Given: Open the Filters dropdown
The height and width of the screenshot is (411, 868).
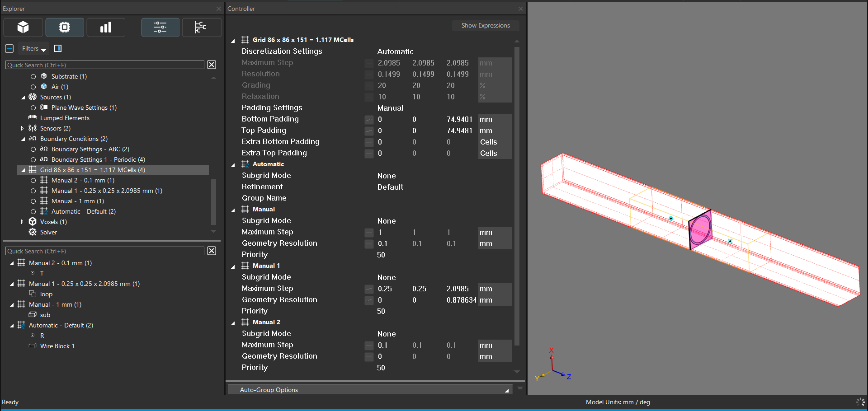Looking at the screenshot, I should point(34,49).
